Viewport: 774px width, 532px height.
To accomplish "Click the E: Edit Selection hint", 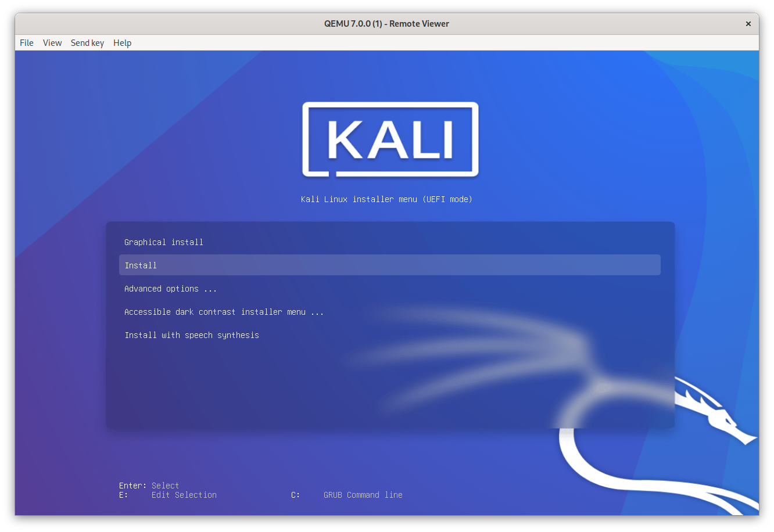I will point(168,495).
